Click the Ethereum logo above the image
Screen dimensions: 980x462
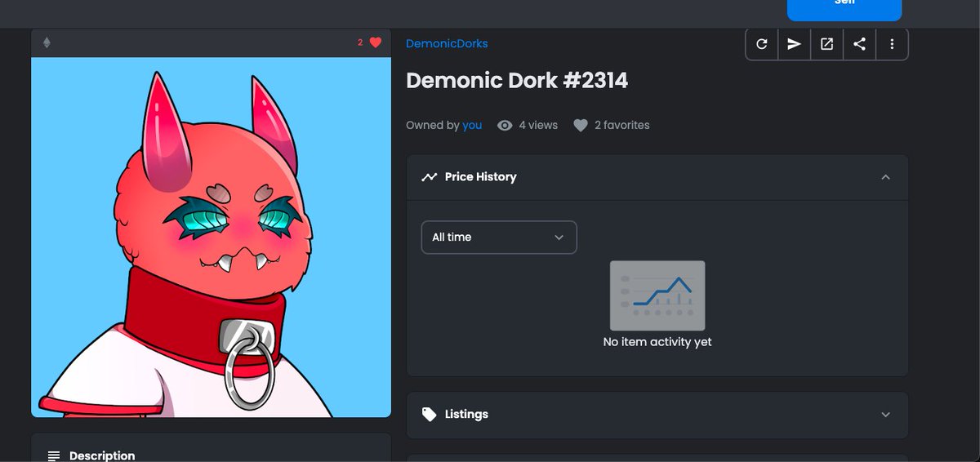point(47,42)
